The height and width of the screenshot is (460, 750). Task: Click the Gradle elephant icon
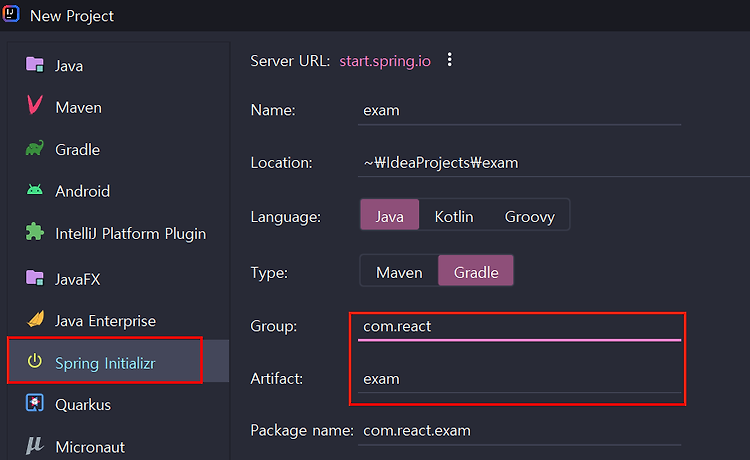click(x=34, y=148)
